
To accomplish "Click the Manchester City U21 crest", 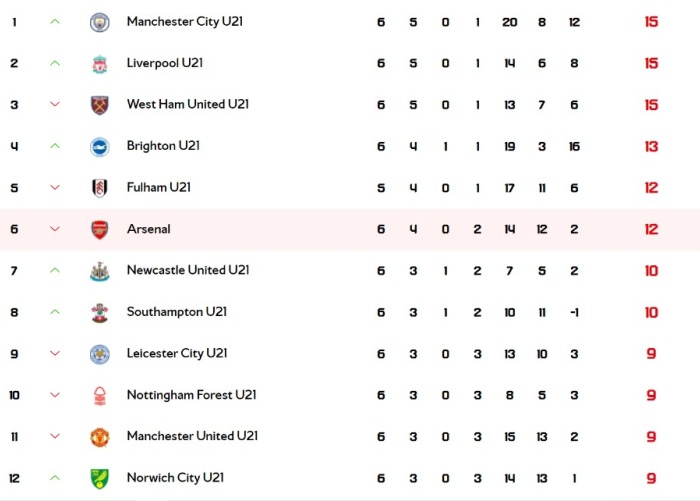I will tap(100, 22).
